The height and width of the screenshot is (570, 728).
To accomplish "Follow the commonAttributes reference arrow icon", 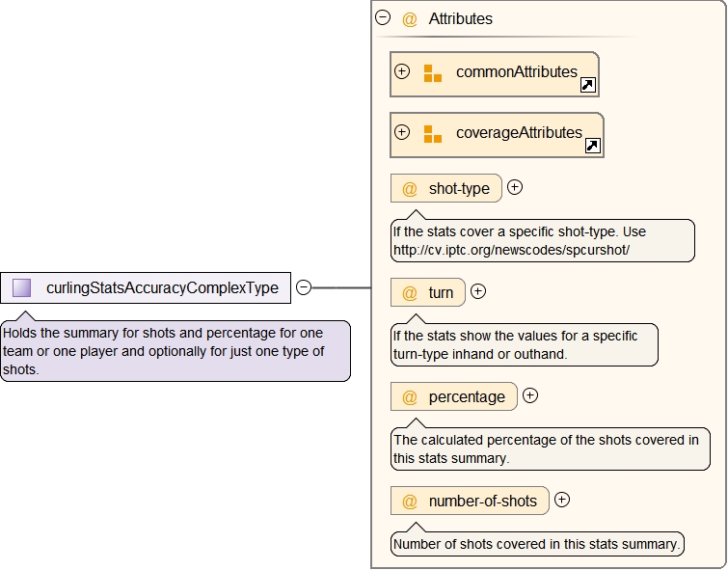I will 587,86.
